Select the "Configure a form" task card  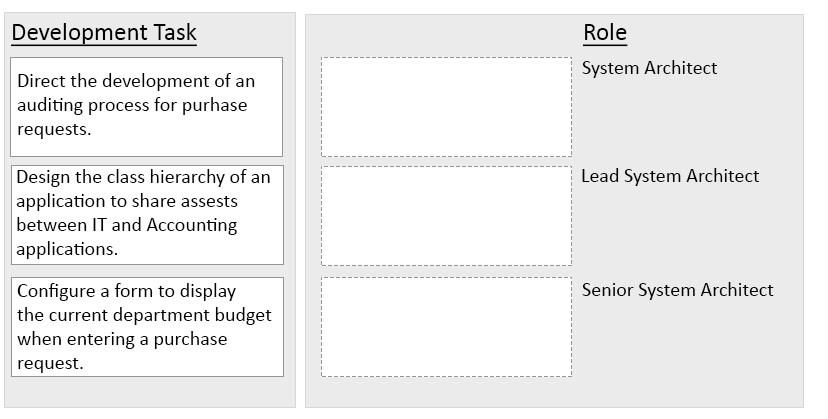click(147, 327)
